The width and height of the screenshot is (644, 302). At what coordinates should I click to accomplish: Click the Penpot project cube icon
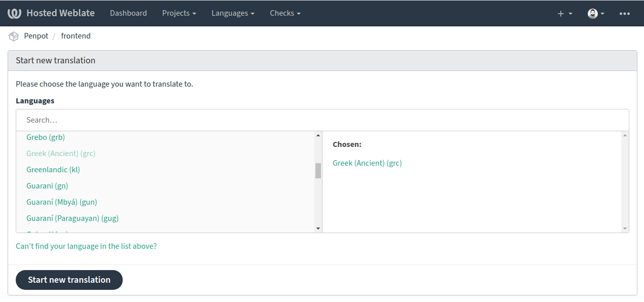pos(14,36)
